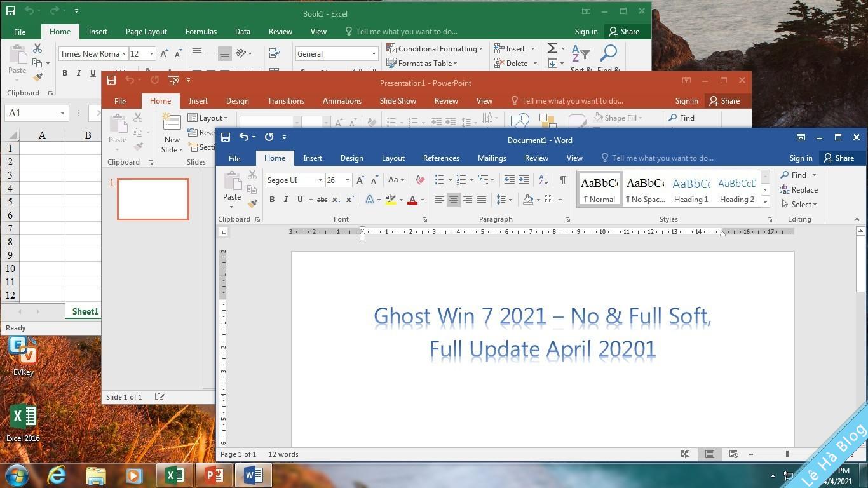Justify paragraph text in Word
This screenshot has width=868, height=488.
(x=482, y=200)
